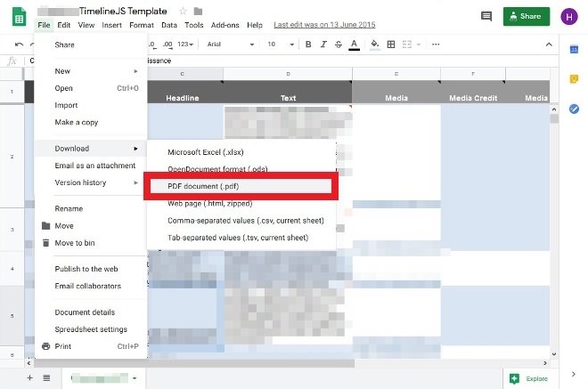Choose Move to bin
Screen dimensions: 588x389
pyautogui.click(x=90, y=243)
